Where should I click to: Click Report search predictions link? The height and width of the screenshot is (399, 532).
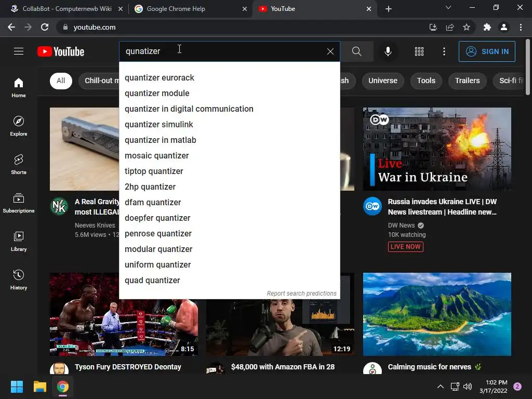point(302,294)
